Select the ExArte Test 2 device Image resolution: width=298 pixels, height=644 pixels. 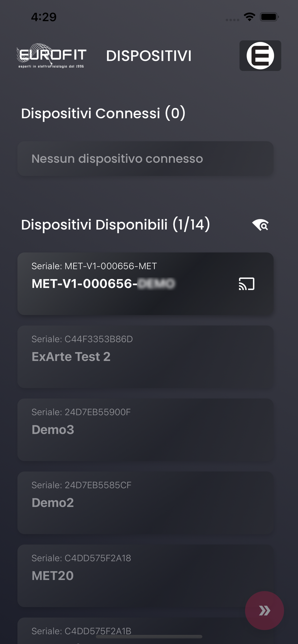click(x=145, y=357)
